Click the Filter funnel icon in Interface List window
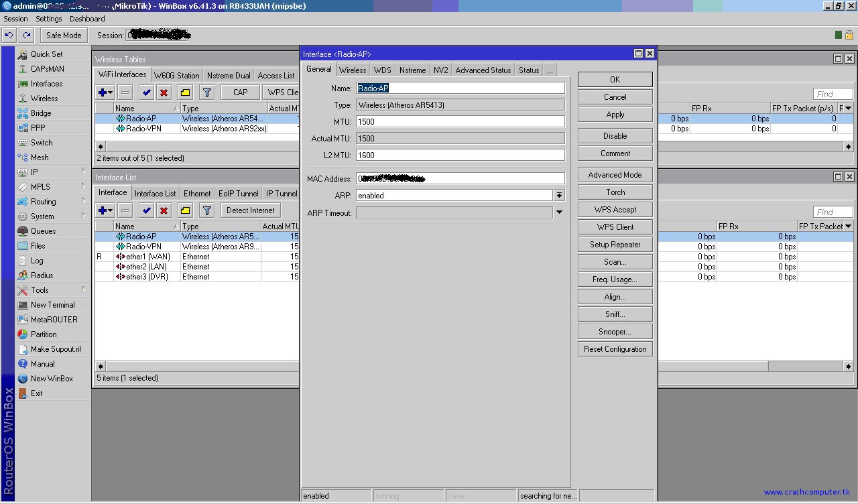 (207, 210)
